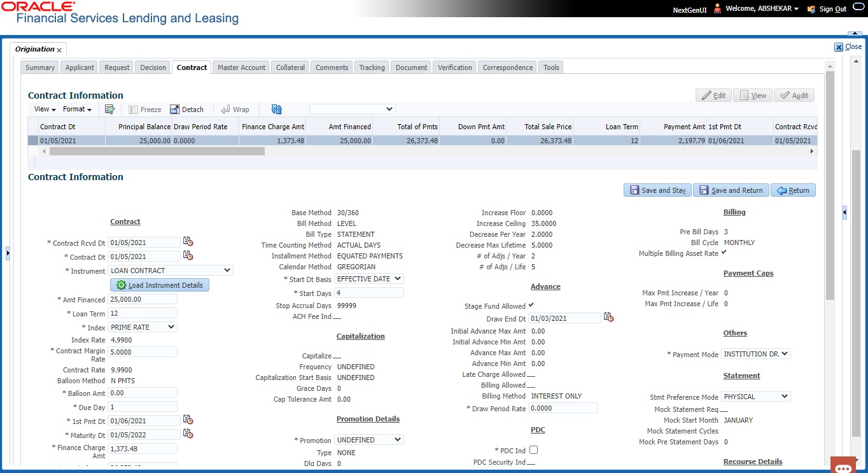Click the Edit button
The height and width of the screenshot is (473, 868).
[x=713, y=95]
